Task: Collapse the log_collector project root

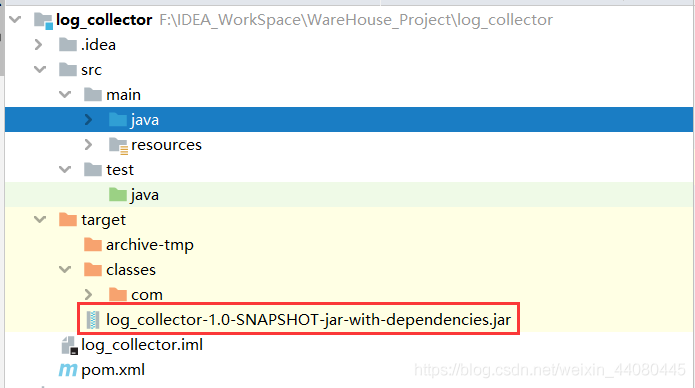Action: (x=15, y=20)
